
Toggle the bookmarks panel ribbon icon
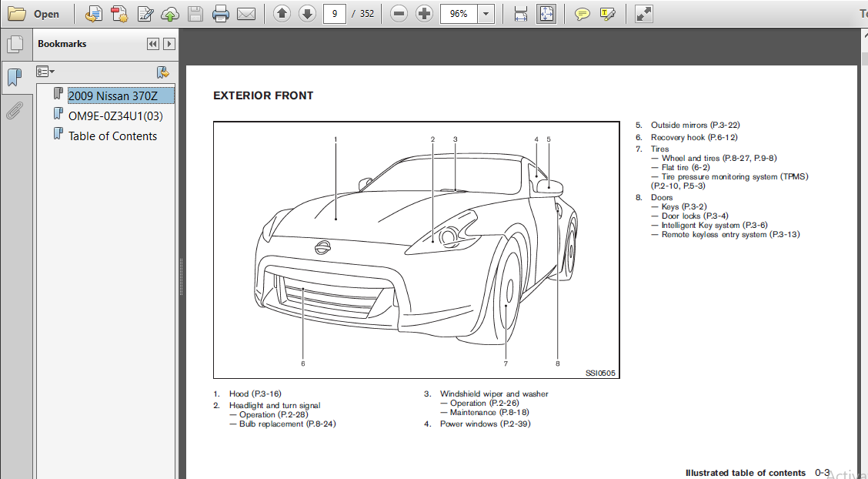point(15,78)
